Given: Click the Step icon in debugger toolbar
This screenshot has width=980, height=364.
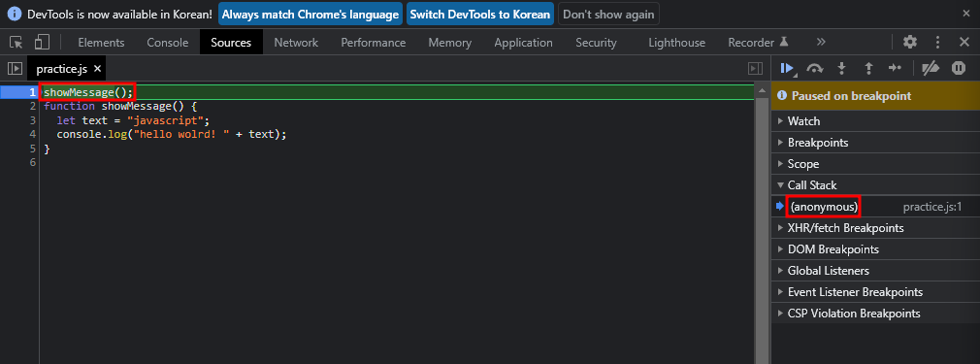Looking at the screenshot, I should (895, 68).
